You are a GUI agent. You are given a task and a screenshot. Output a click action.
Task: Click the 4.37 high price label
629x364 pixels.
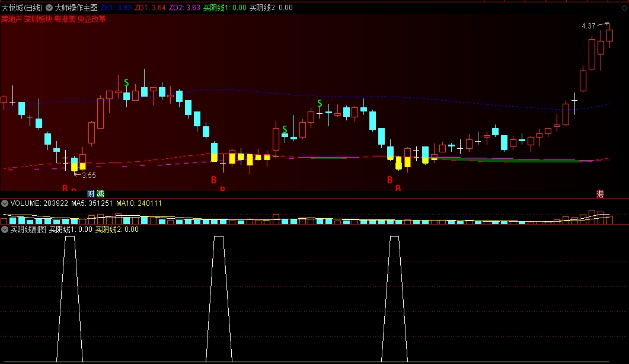click(x=589, y=26)
